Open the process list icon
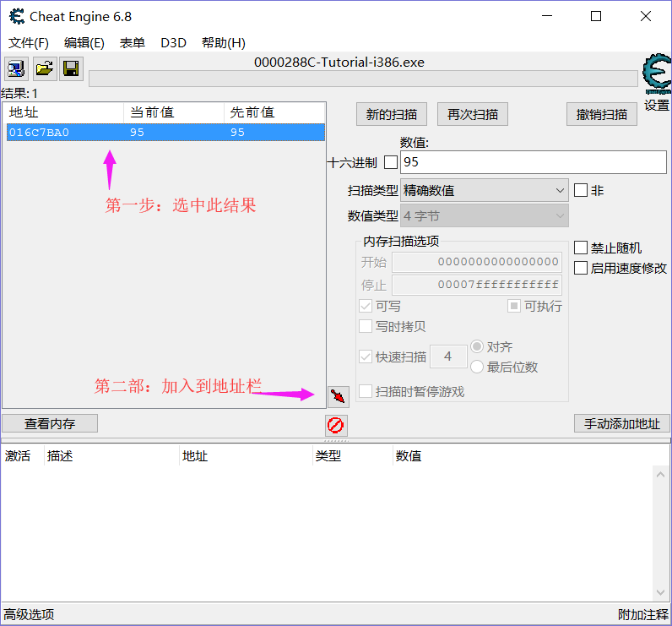This screenshot has width=672, height=626. (16, 68)
